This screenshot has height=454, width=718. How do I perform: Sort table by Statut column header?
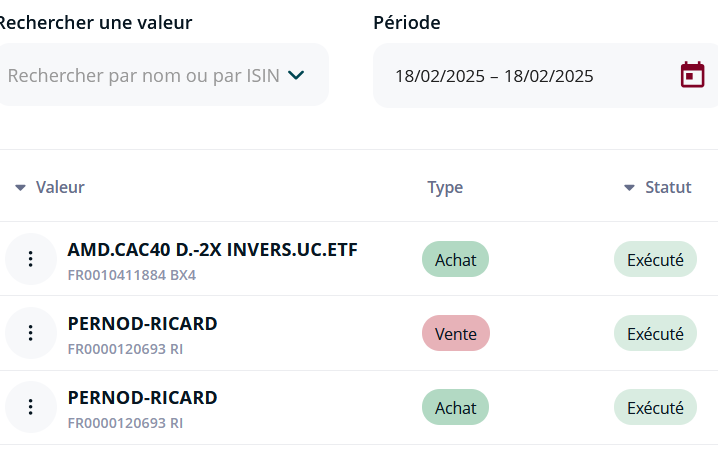[668, 187]
